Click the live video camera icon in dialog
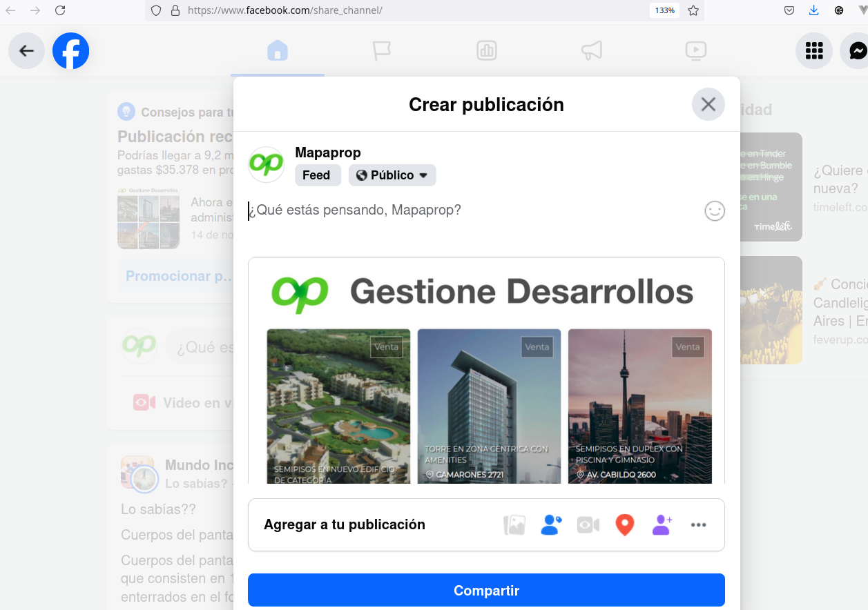Viewport: 868px width, 610px height. 588,525
